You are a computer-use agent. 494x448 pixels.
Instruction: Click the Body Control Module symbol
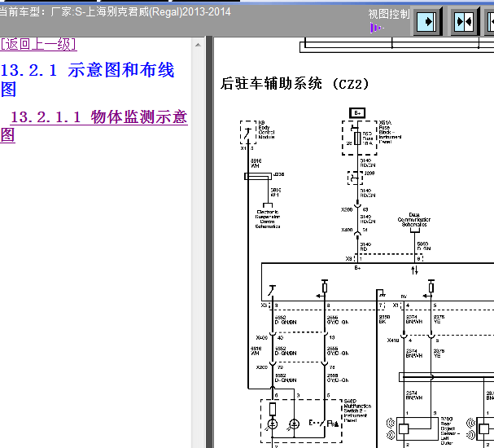[248, 132]
